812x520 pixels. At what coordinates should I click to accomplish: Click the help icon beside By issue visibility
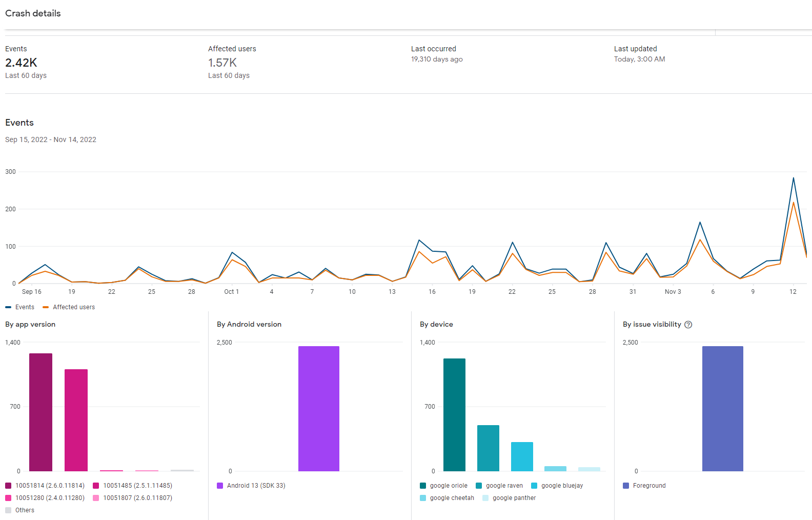(688, 325)
